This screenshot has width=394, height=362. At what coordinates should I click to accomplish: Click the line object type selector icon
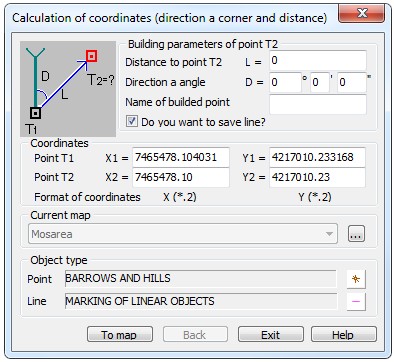tap(356, 301)
